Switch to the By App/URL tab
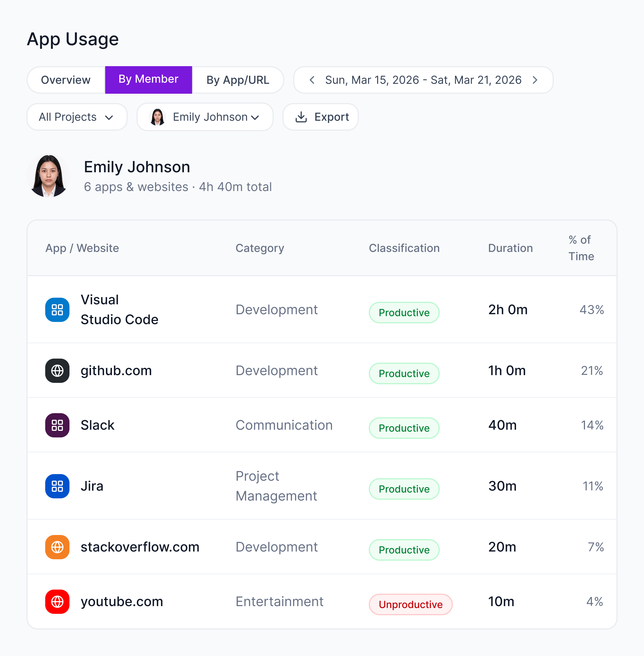The width and height of the screenshot is (644, 656). tap(238, 80)
